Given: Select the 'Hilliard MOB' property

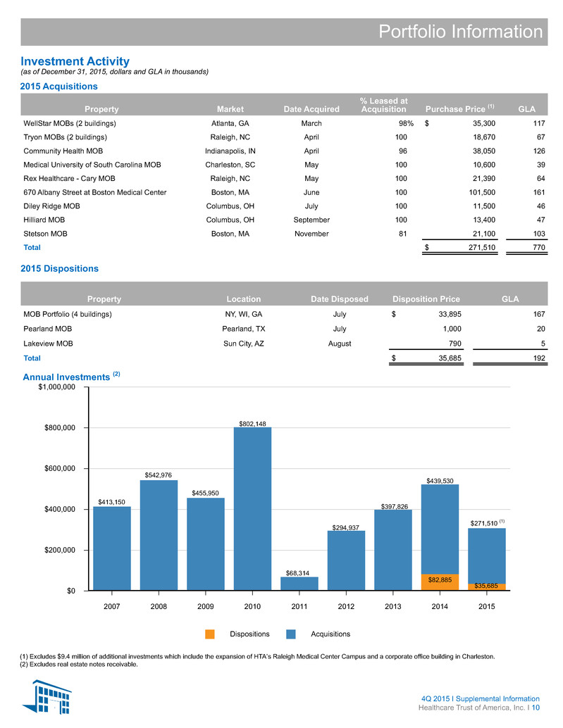Looking at the screenshot, I should 44,220.
